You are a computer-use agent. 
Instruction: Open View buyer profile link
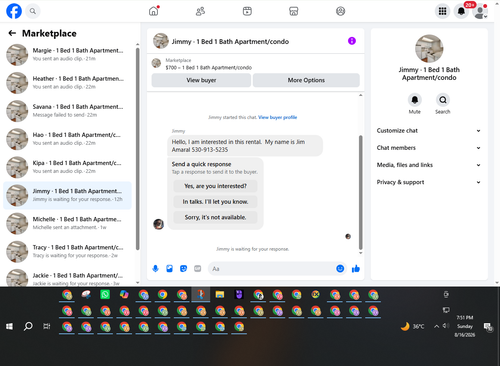pos(277,117)
